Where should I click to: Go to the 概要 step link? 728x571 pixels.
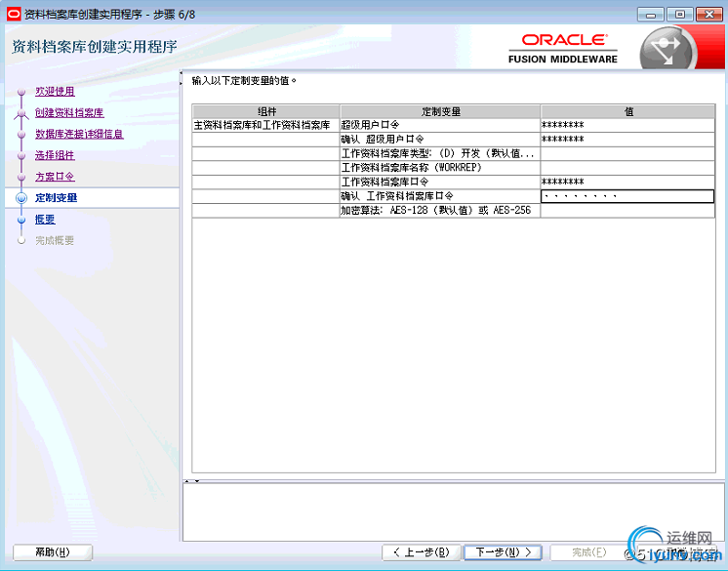pyautogui.click(x=45, y=219)
